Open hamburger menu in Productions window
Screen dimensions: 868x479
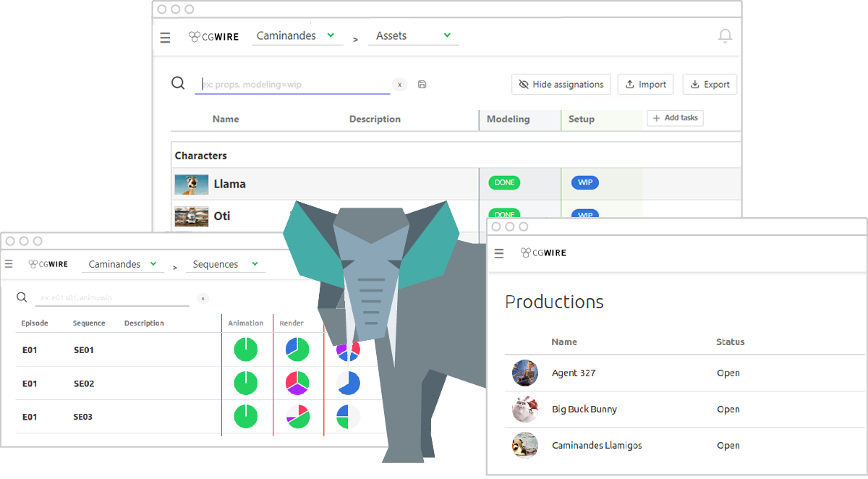[x=498, y=253]
